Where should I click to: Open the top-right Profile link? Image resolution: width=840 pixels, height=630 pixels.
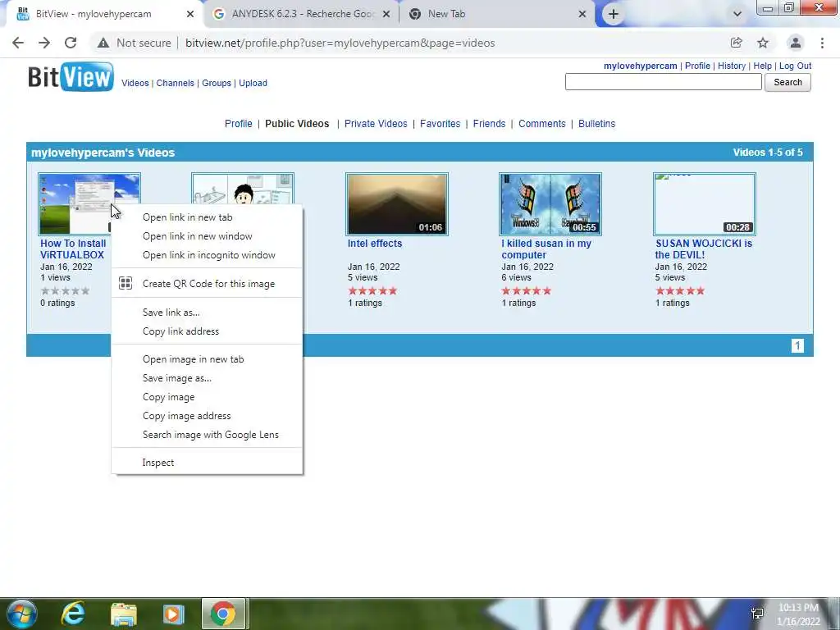697,66
